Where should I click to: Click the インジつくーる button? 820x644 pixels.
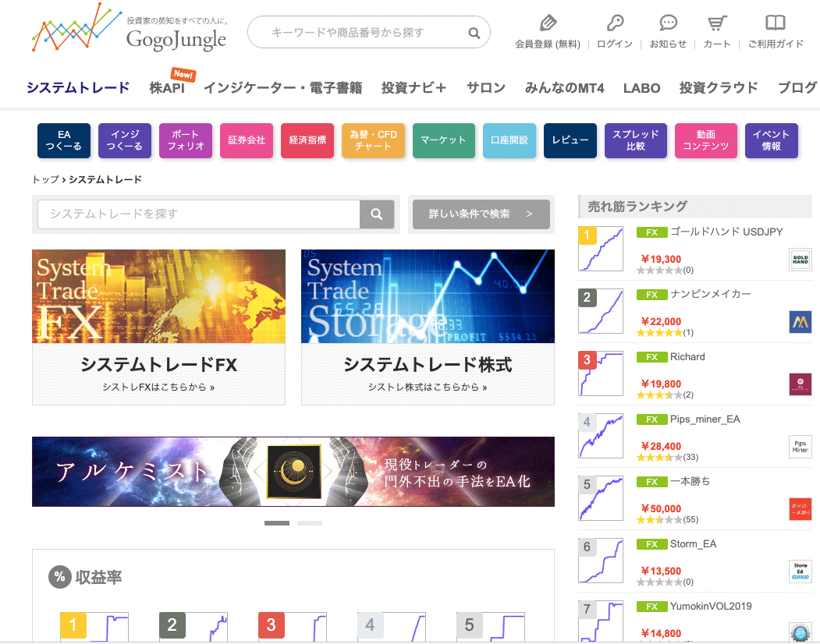(x=125, y=140)
